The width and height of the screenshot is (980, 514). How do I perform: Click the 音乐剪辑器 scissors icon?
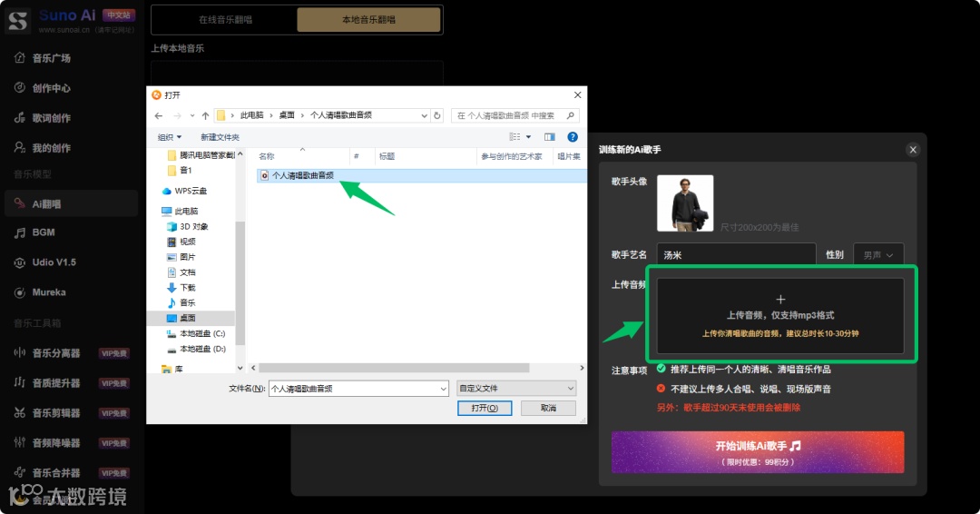[x=19, y=412]
